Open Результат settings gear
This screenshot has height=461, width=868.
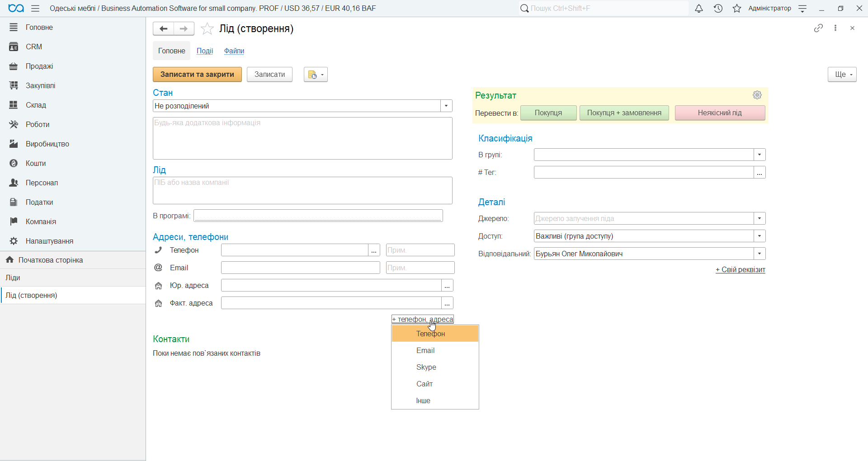757,95
